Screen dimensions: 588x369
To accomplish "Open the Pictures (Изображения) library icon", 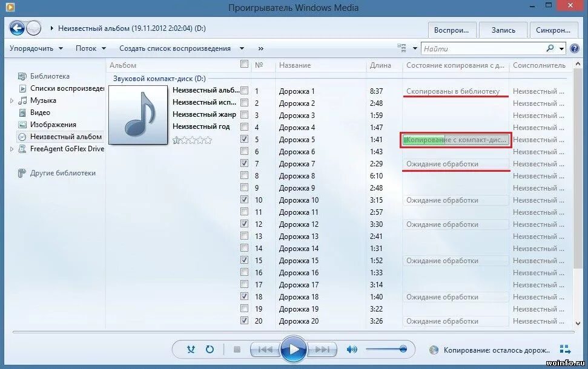I will [22, 125].
